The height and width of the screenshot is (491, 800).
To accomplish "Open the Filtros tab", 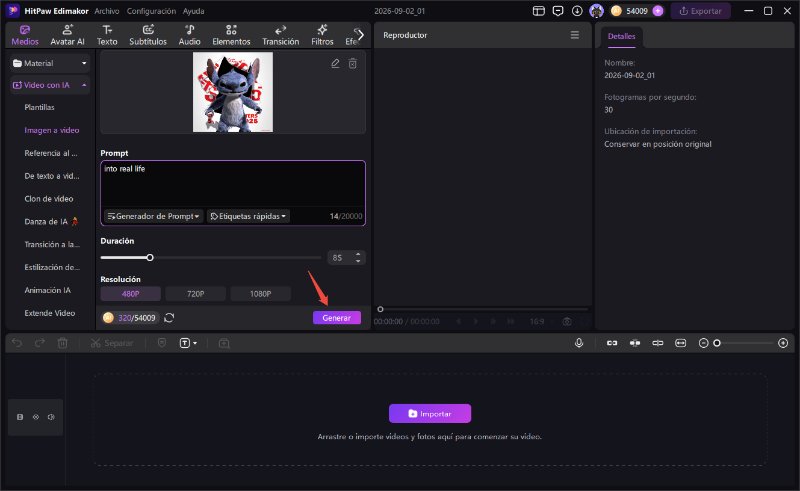I will [322, 35].
